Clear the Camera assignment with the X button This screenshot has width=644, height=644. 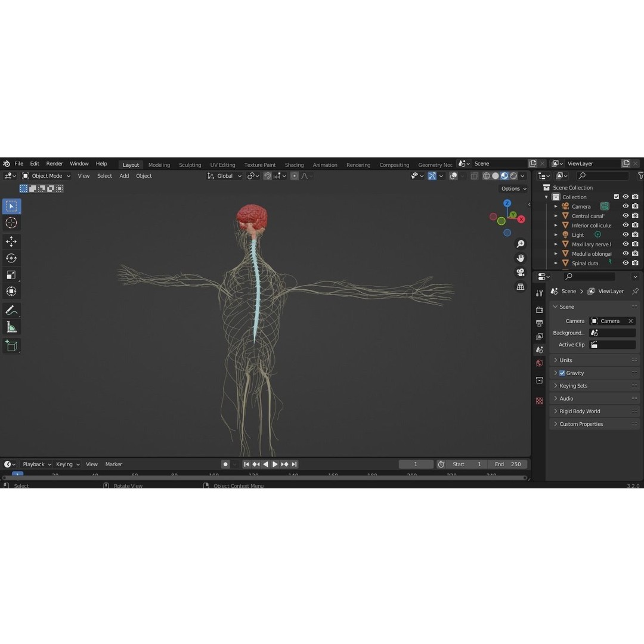tap(630, 321)
